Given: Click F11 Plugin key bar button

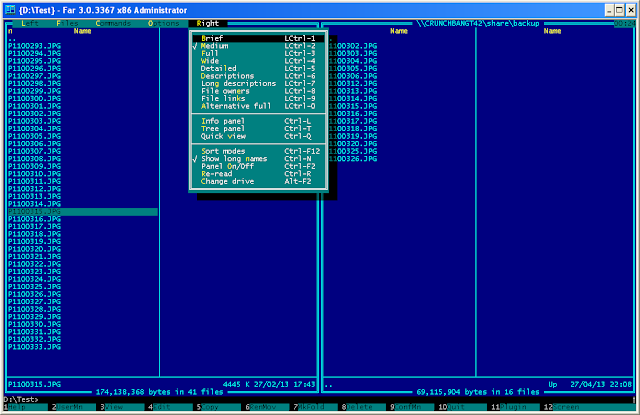Looking at the screenshot, I should 515,407.
